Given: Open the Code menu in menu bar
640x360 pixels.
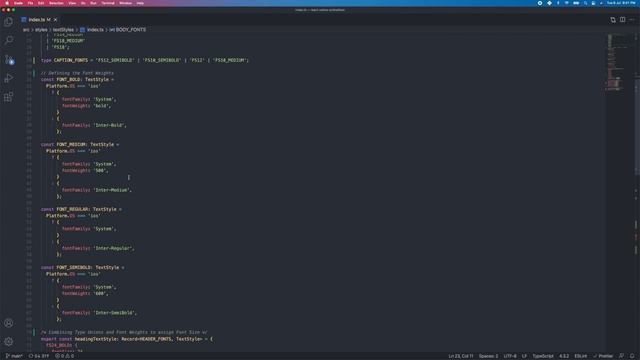Looking at the screenshot, I should pos(19,3).
